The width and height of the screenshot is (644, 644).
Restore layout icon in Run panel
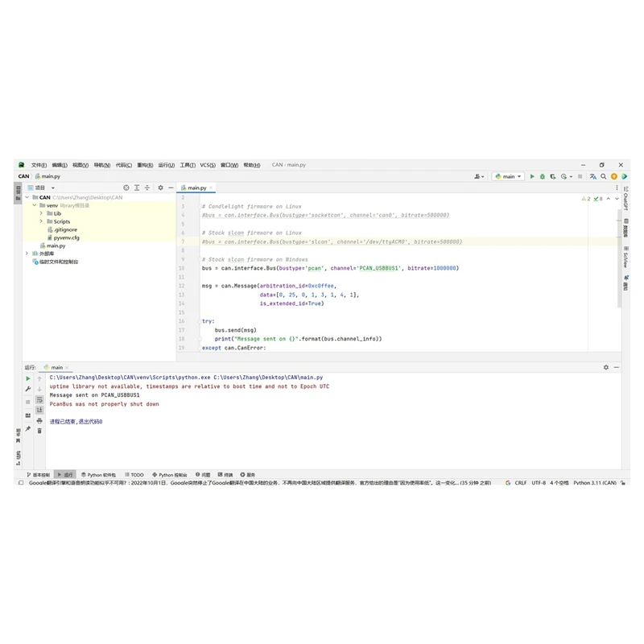(28, 415)
